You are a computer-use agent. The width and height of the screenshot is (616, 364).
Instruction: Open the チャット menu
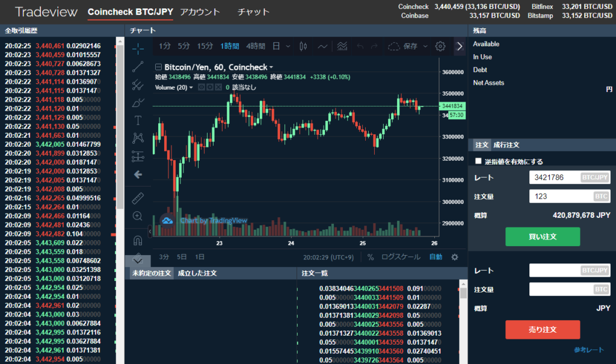(x=253, y=12)
